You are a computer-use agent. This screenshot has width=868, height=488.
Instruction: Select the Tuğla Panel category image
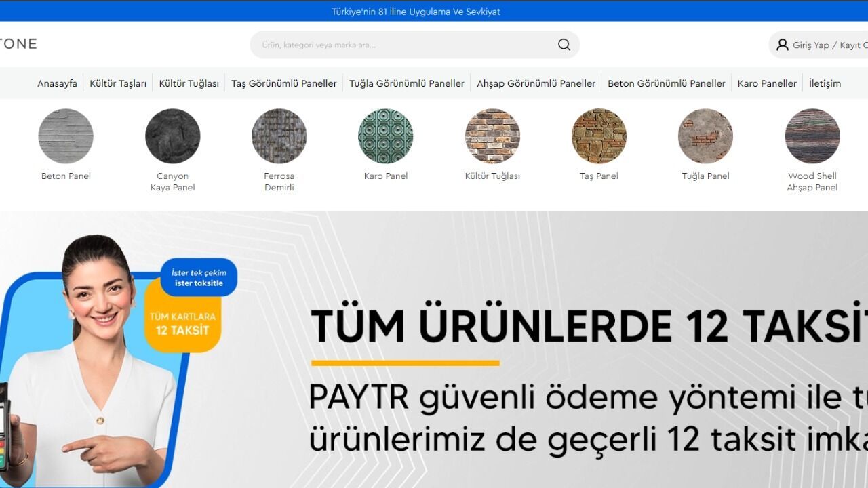[x=705, y=136]
